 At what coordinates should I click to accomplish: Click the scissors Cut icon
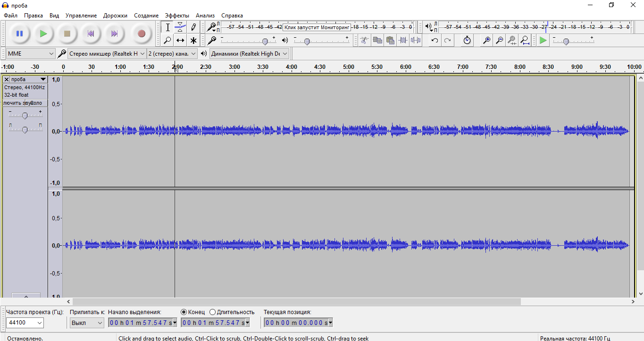364,40
